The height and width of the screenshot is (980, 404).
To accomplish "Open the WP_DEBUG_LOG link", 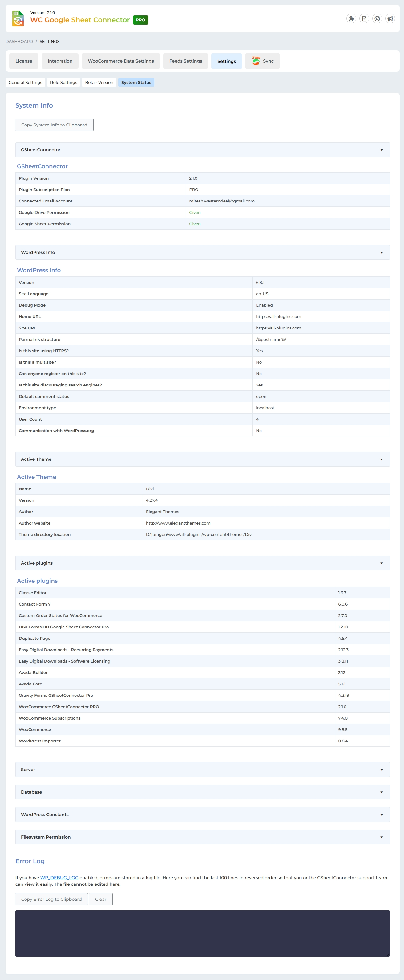I will pos(59,878).
